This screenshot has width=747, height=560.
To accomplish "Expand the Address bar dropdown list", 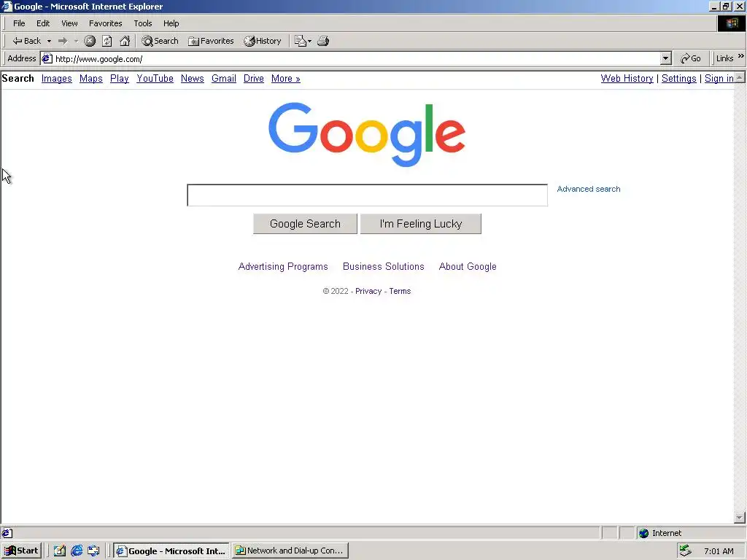I will pyautogui.click(x=666, y=58).
